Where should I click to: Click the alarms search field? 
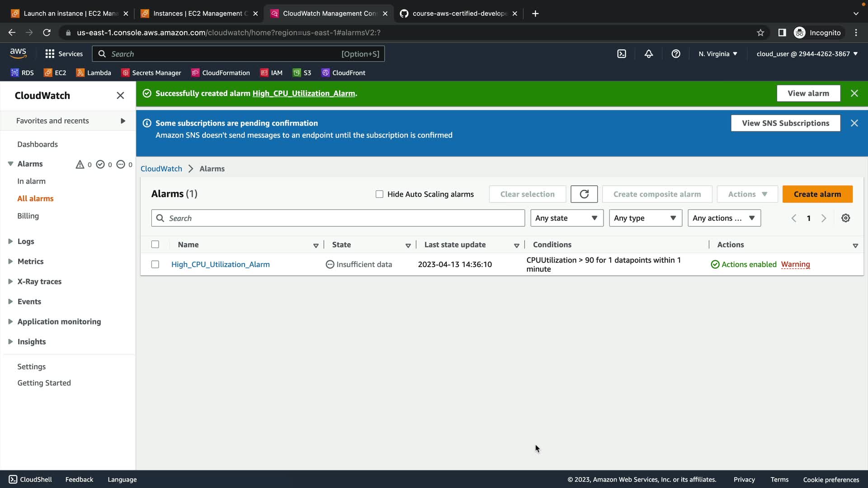[x=344, y=218]
